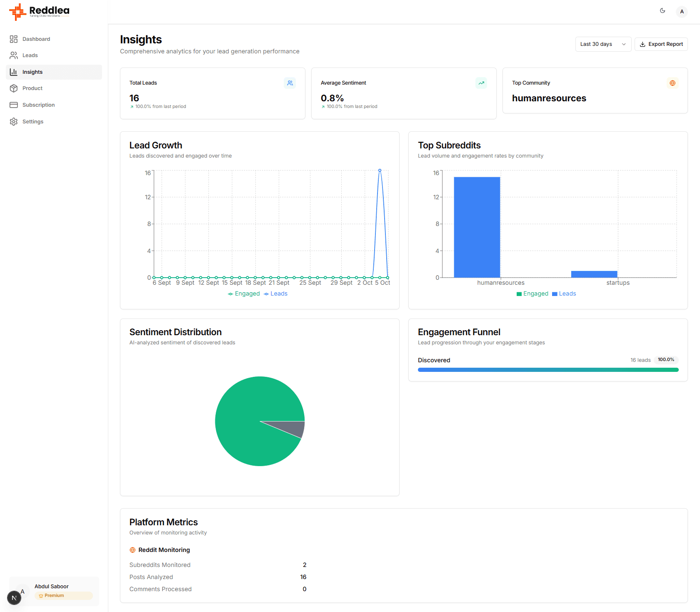Toggle Leads series in Top Subreddits legend
Viewport: 700px width, 612px height.
pyautogui.click(x=564, y=294)
